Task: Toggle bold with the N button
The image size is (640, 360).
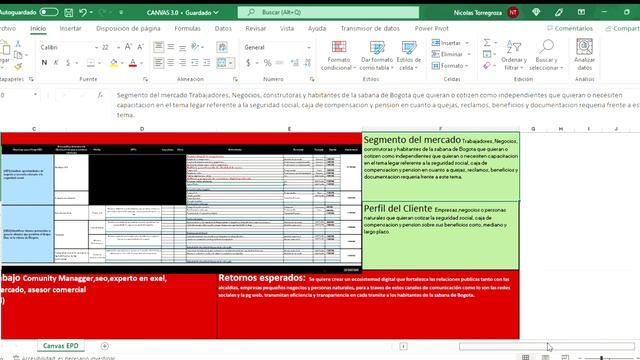Action: coord(44,63)
